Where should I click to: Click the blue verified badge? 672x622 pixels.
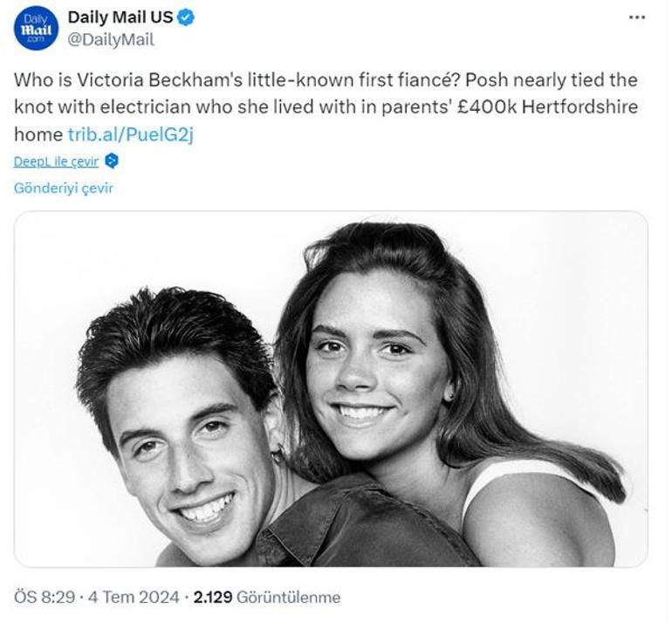coord(186,17)
